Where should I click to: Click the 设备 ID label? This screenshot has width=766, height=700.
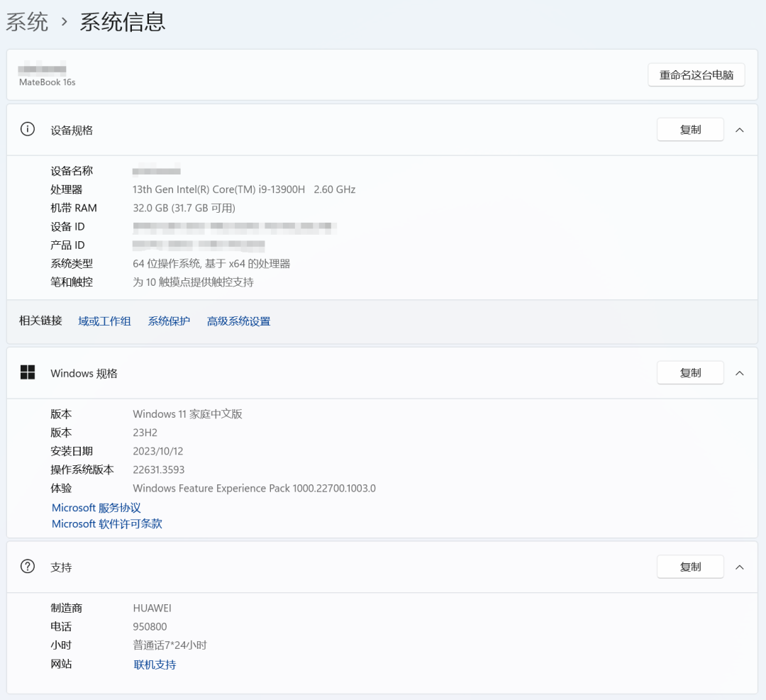(x=68, y=227)
